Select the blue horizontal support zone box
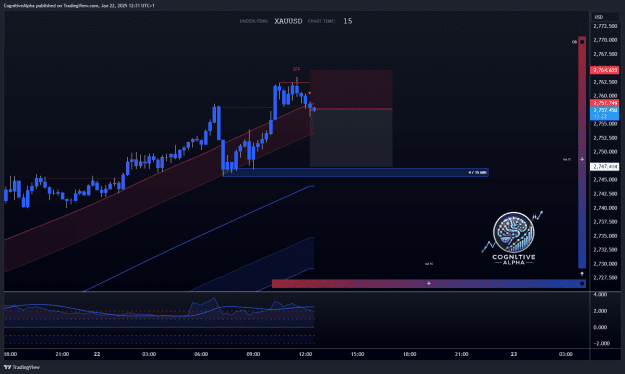 (356, 172)
